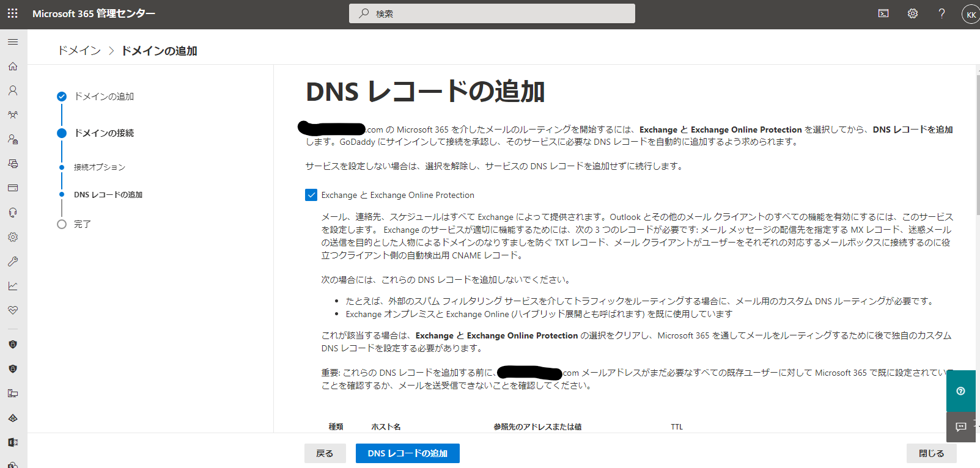
Task: Open Resources printer-style sidebar icon
Action: [13, 164]
